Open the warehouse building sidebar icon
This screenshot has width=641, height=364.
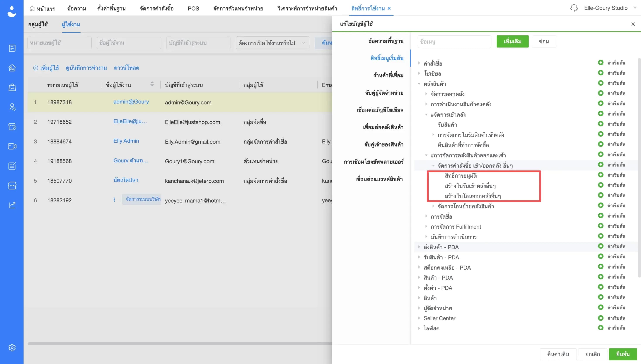(x=12, y=68)
